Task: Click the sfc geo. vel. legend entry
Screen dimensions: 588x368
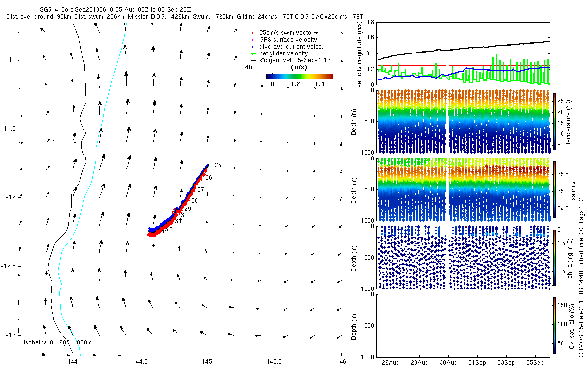Action: point(291,60)
